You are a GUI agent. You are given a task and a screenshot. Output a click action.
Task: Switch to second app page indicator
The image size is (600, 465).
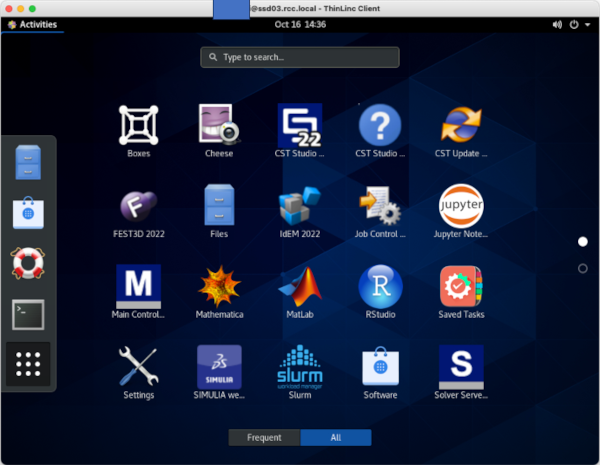pyautogui.click(x=583, y=268)
